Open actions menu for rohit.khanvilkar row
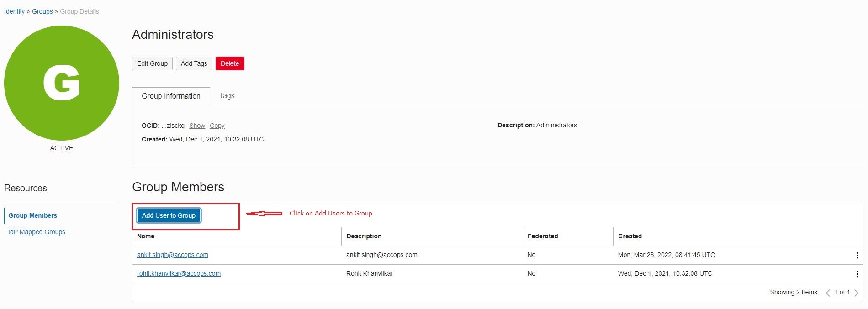868x309 pixels. pos(857,274)
